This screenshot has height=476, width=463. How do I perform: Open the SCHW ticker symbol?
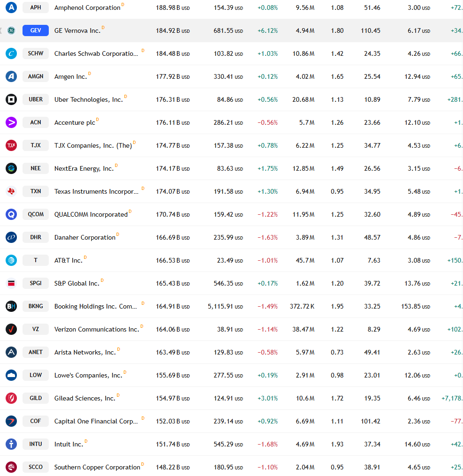click(x=36, y=53)
